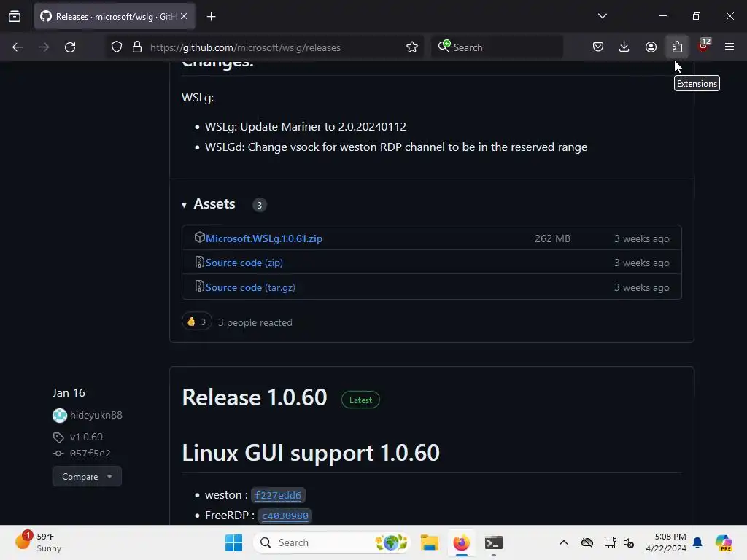The width and height of the screenshot is (747, 560).
Task: Open the tracking protection shield icon
Action: point(117,47)
